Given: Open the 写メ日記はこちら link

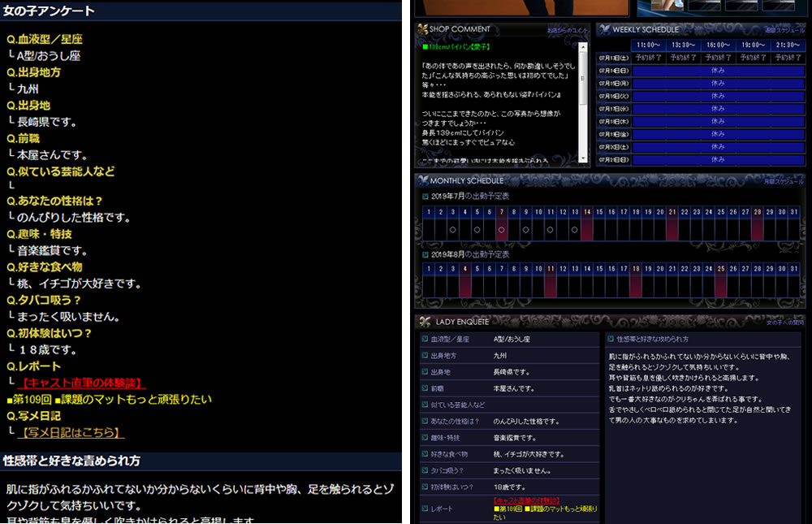Looking at the screenshot, I should 71,432.
